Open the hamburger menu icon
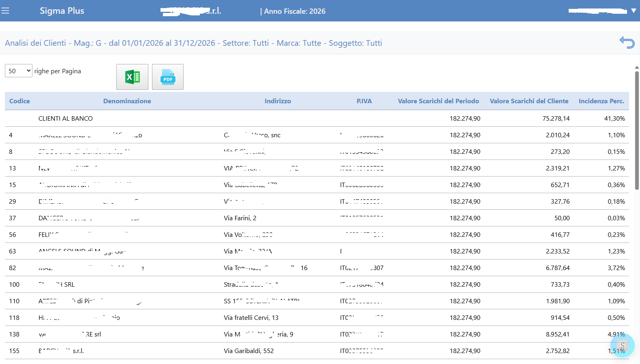The image size is (640, 364). (5, 11)
